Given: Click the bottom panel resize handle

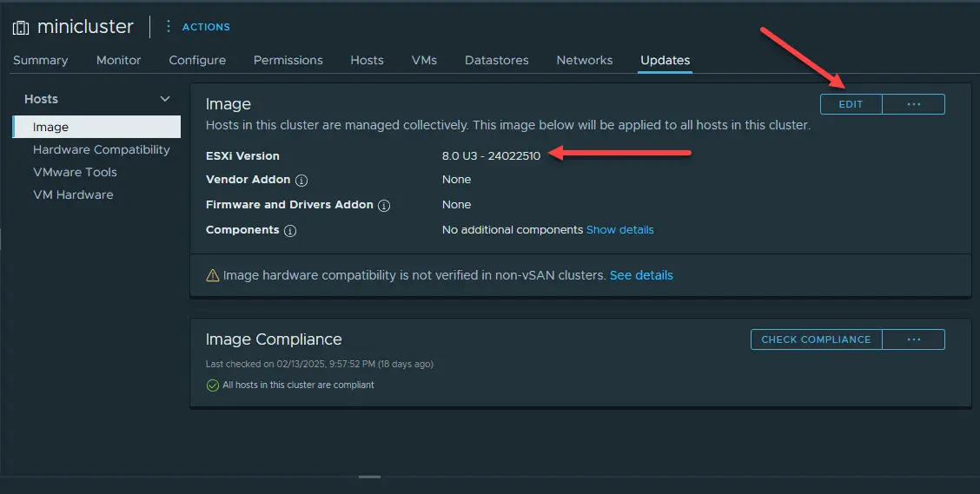Looking at the screenshot, I should (369, 478).
